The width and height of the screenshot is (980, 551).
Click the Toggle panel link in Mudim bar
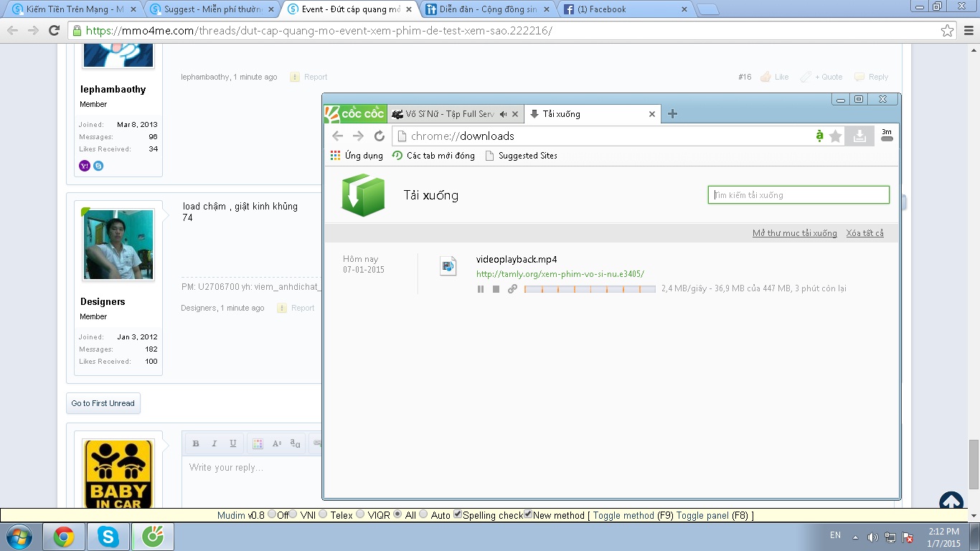point(702,515)
